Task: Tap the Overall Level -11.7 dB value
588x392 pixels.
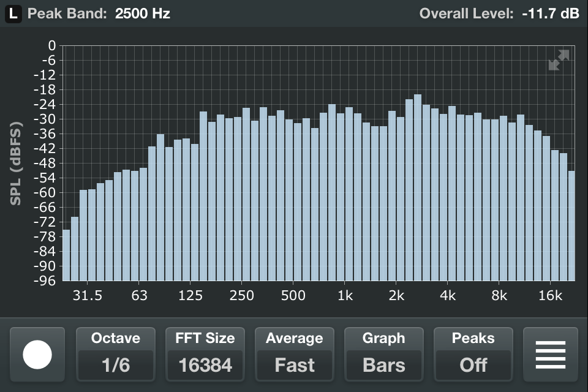Action: point(550,13)
